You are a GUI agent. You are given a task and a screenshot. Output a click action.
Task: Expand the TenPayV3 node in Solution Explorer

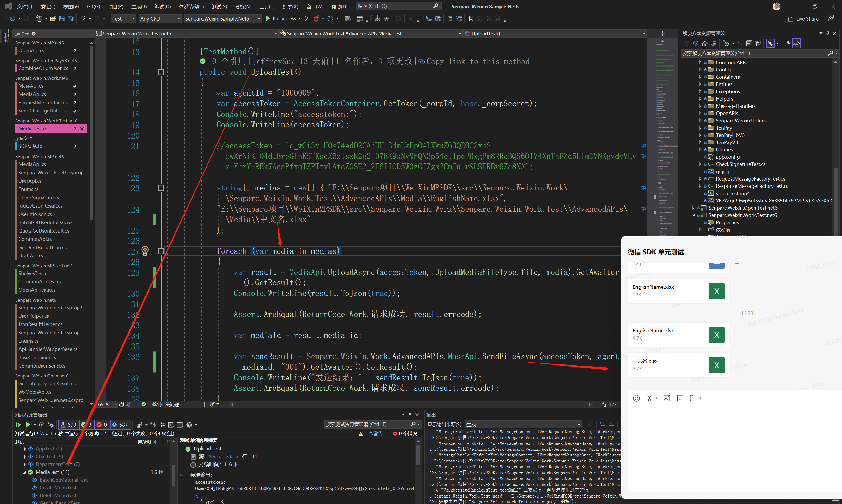(700, 142)
